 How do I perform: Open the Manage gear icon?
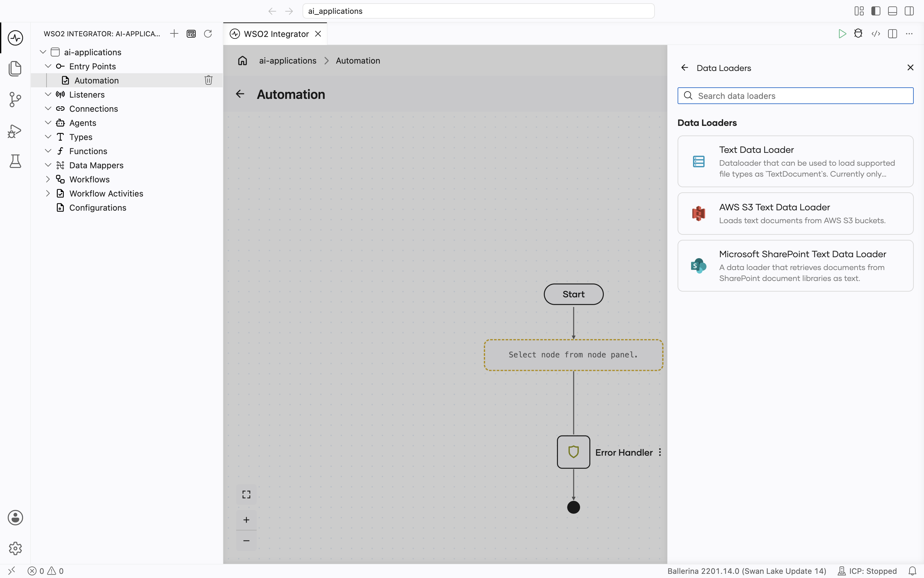(x=15, y=548)
